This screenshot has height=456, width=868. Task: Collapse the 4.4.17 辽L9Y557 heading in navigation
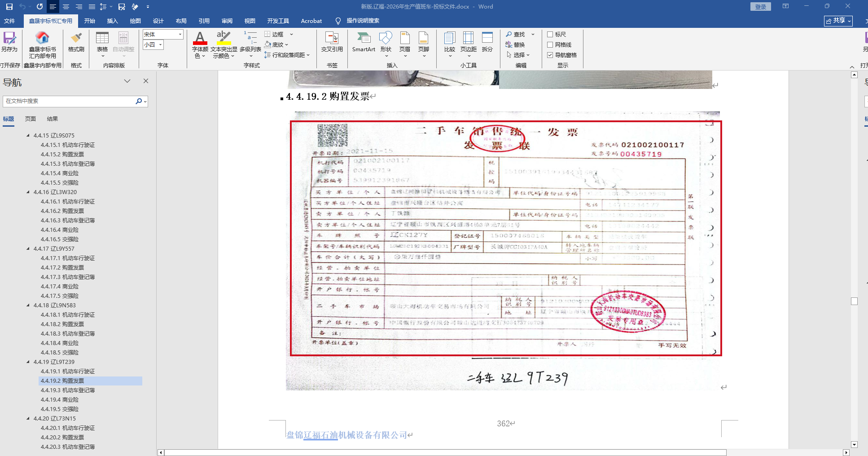28,248
